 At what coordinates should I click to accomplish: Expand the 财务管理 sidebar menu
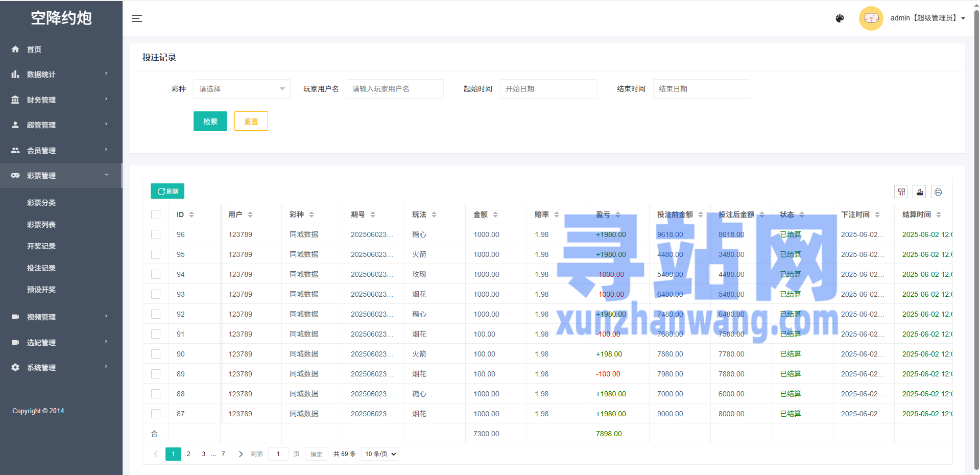tap(61, 100)
